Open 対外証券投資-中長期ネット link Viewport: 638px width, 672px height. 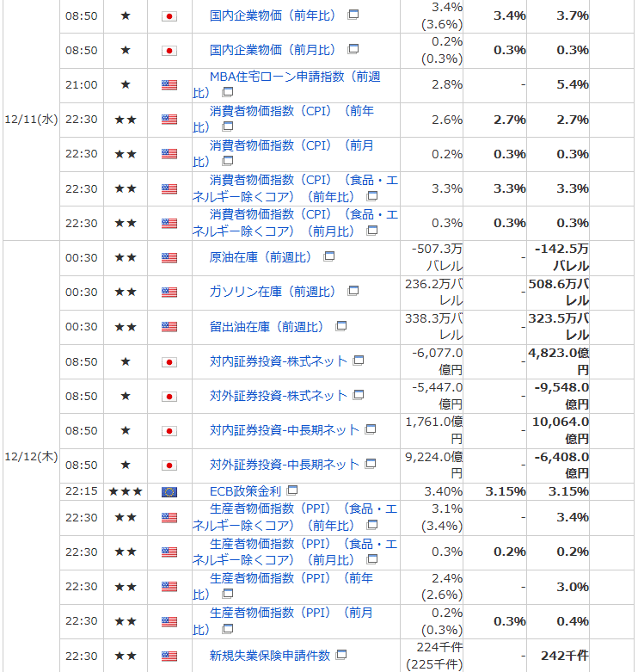pos(285,464)
